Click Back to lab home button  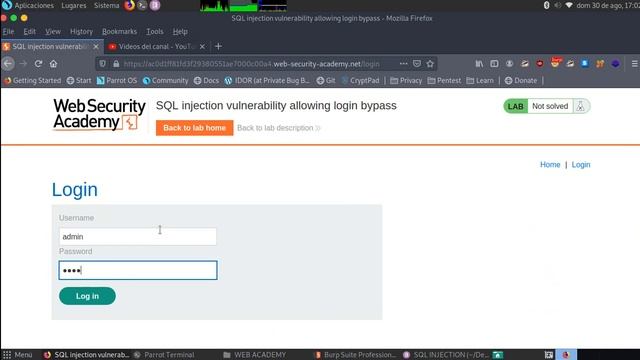point(194,128)
